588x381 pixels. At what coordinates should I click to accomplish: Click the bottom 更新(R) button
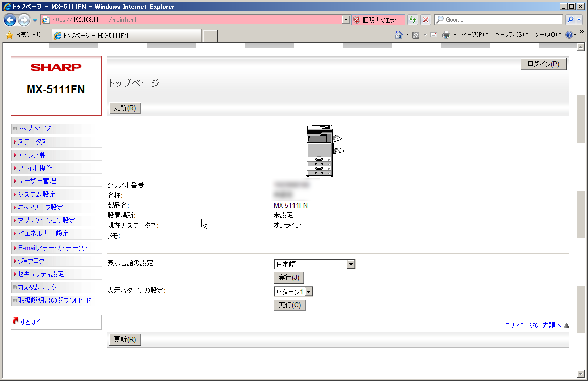click(x=125, y=340)
